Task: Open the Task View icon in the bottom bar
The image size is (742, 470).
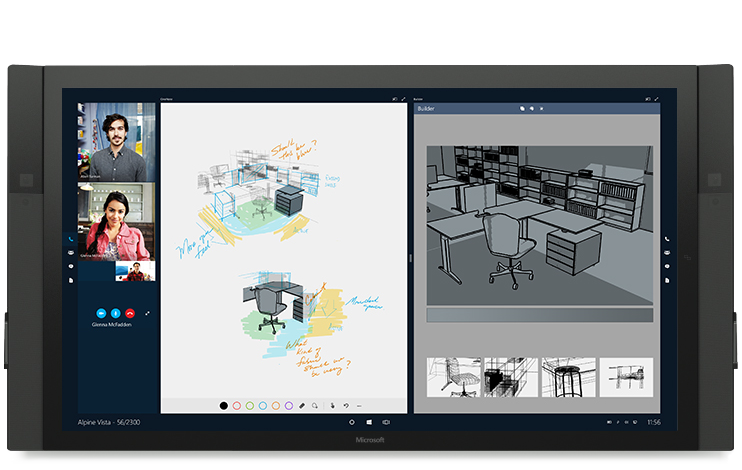Action: [x=386, y=422]
